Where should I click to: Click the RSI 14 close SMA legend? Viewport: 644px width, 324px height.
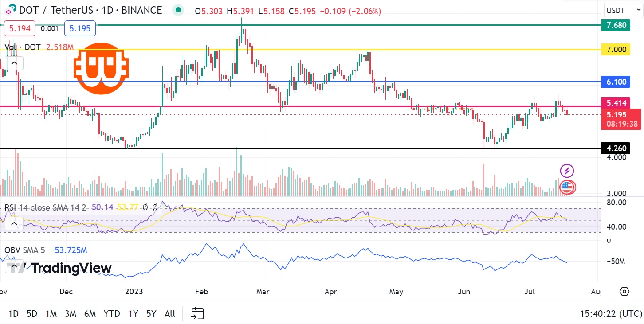tap(45, 207)
